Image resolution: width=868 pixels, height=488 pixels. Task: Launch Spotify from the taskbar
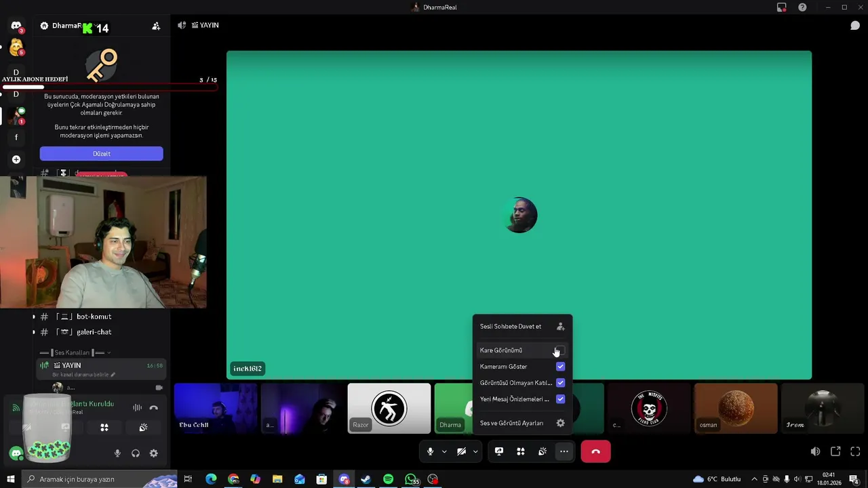388,479
